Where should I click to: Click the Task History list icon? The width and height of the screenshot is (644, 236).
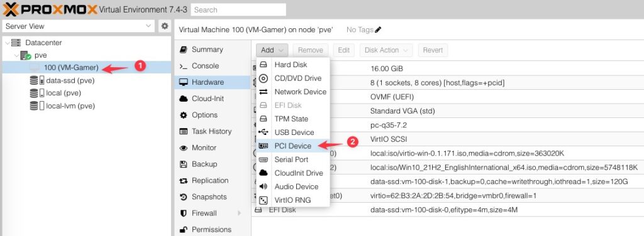click(184, 132)
